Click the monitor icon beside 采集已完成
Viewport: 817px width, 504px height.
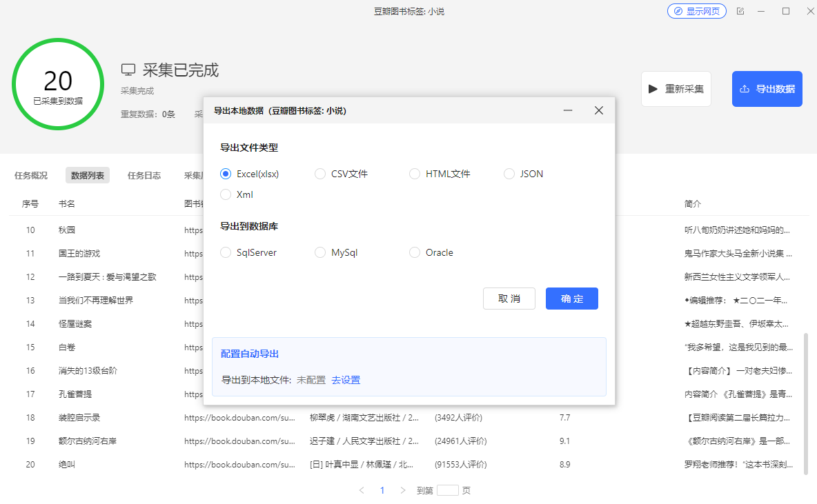(128, 70)
